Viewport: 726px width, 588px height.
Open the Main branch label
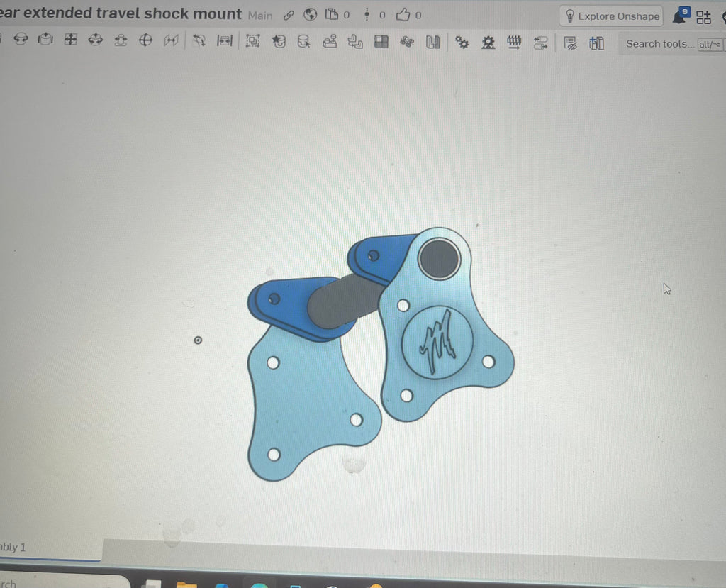click(x=260, y=15)
